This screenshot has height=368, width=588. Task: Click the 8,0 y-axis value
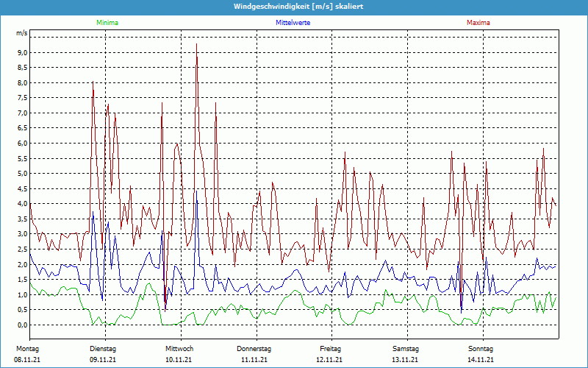click(x=23, y=83)
